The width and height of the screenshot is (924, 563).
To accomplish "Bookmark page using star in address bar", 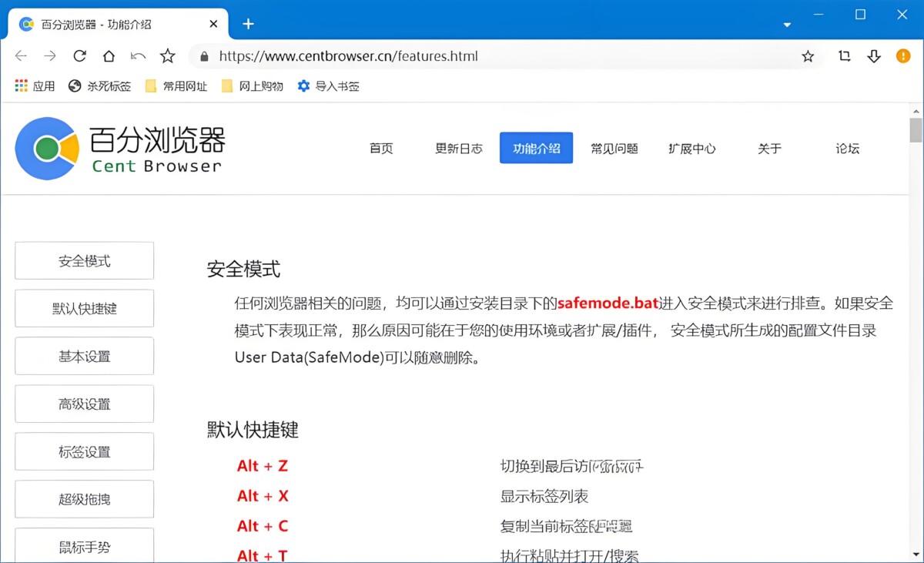I will [x=808, y=56].
